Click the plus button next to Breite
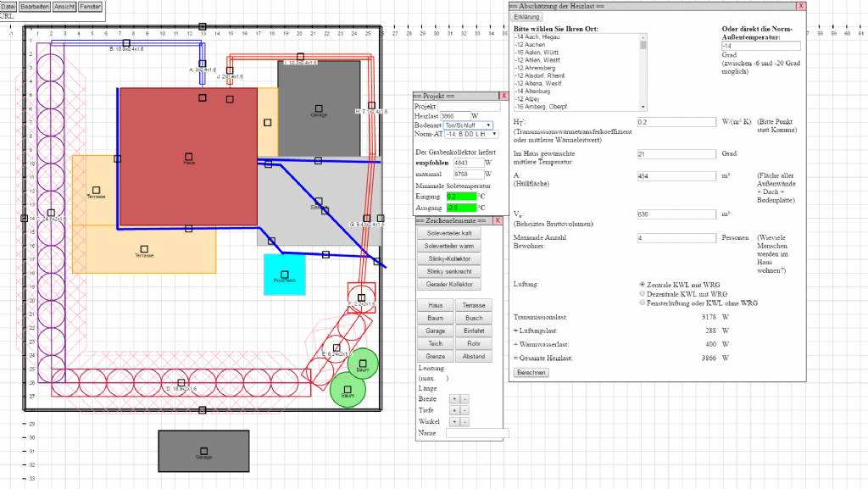 453,398
